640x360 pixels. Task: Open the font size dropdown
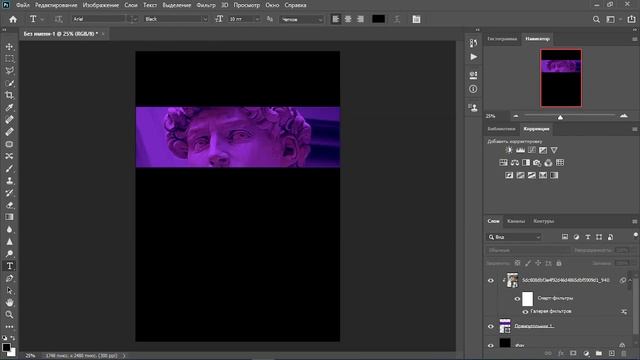coord(257,19)
